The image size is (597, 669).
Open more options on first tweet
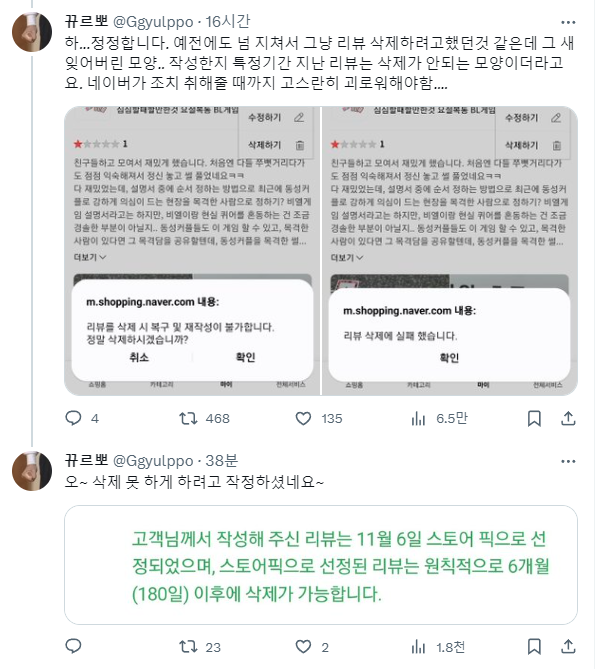click(568, 22)
